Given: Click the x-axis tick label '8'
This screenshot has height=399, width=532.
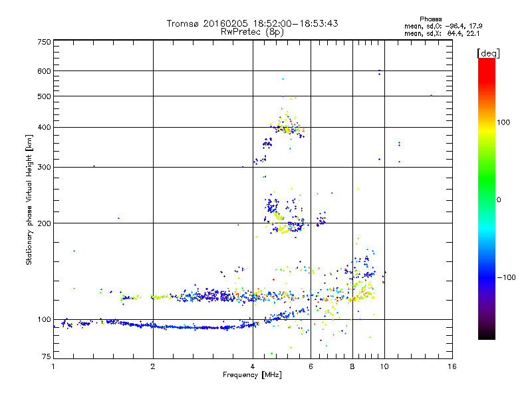Looking at the screenshot, I should click(352, 366).
